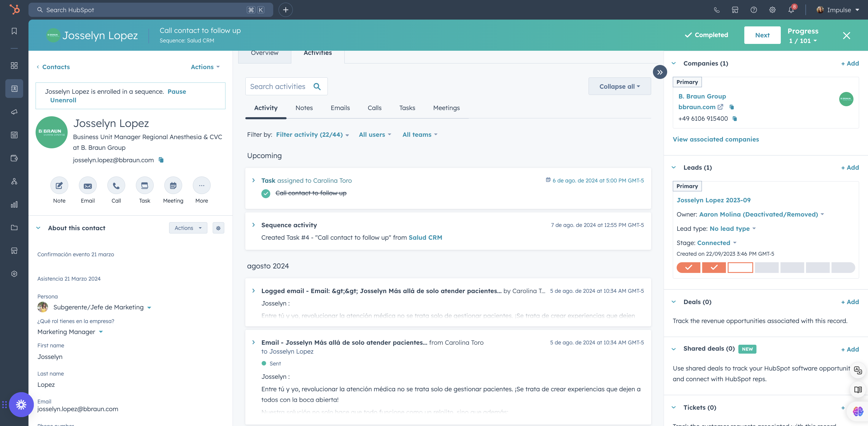This screenshot has height=426, width=868.
Task: Create a Task for the contact
Action: point(144,185)
